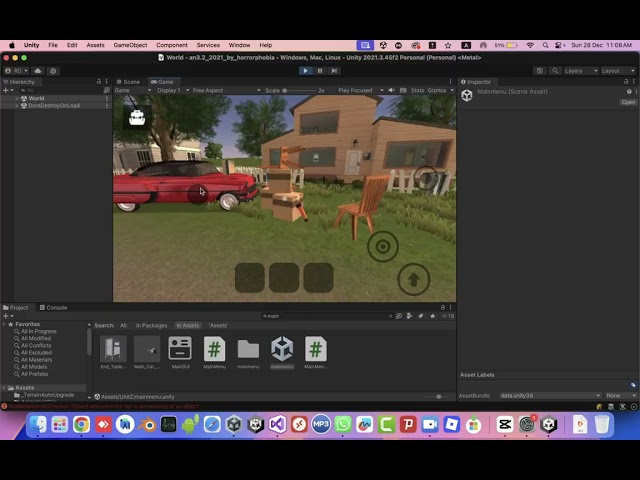Open the AssetBundle data.unity3d dropdown
640x480 pixels.
550,396
